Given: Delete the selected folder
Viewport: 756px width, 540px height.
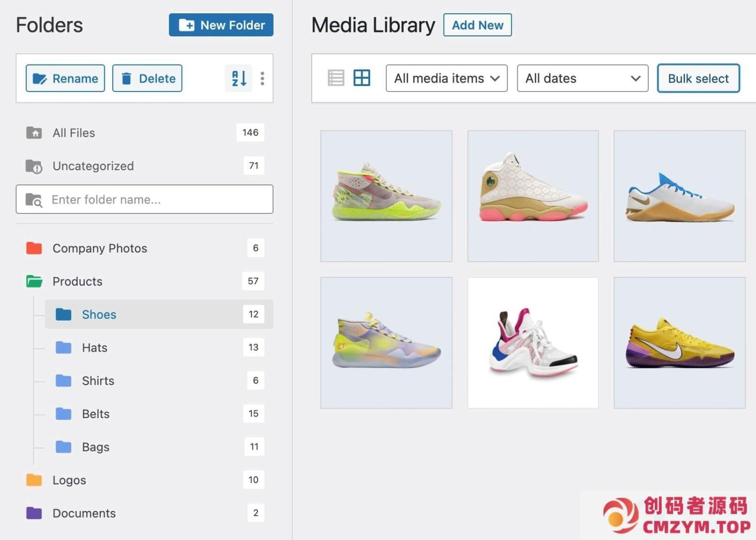Looking at the screenshot, I should coord(147,78).
